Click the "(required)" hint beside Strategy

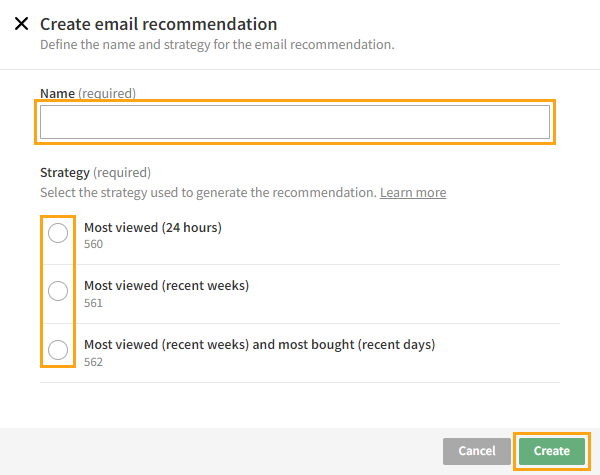click(122, 172)
